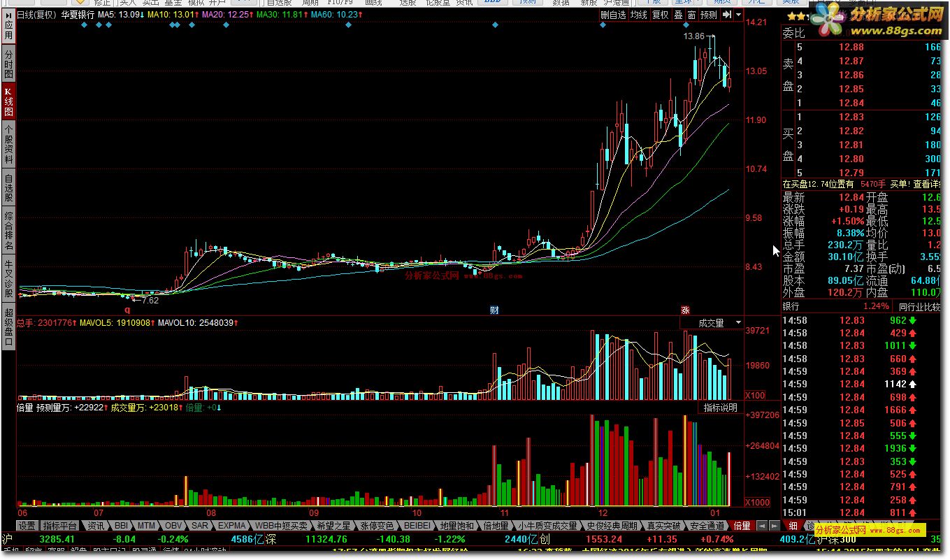This screenshot has width=950, height=560.
Task: Click the MA5: 13.09 indicator label
Action: point(121,14)
